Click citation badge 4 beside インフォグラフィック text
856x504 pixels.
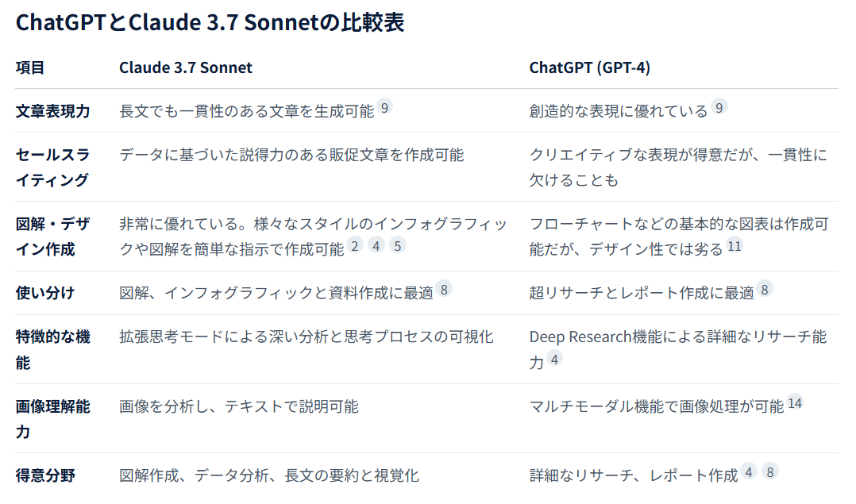point(376,245)
